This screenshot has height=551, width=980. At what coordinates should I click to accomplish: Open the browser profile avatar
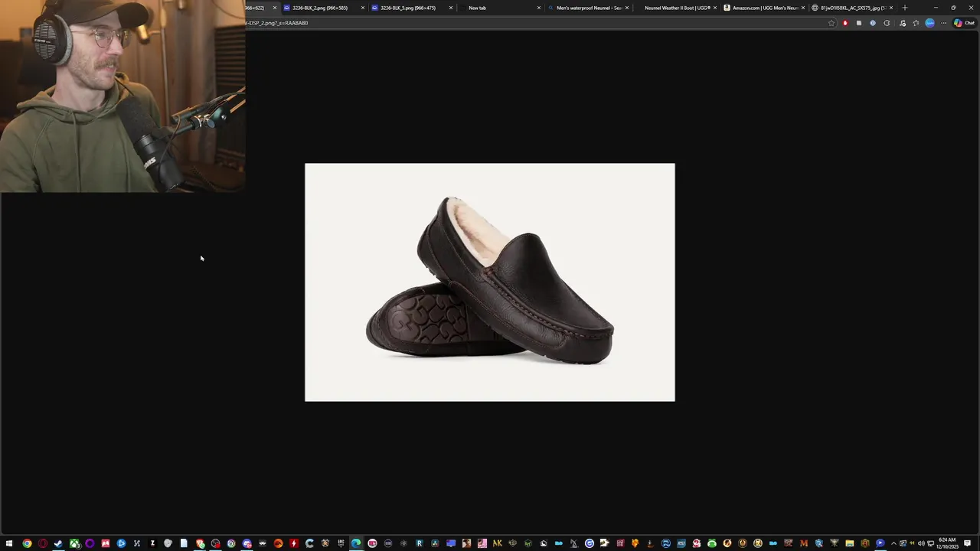929,23
